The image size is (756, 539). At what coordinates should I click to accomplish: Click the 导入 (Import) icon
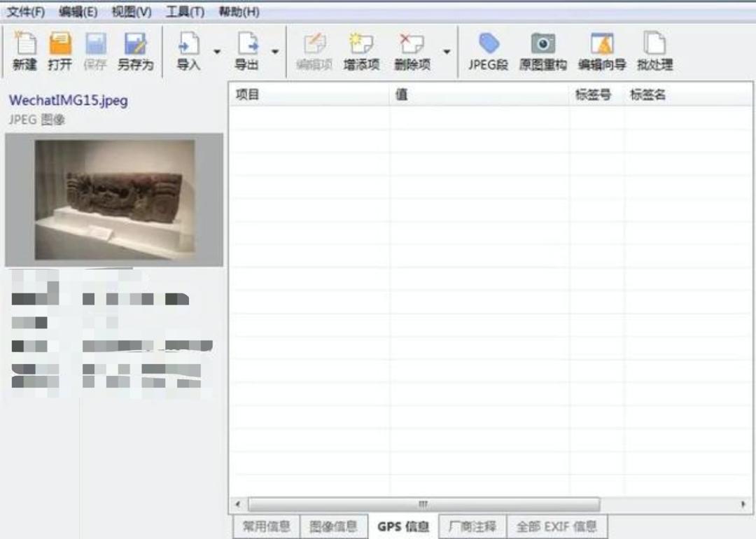coord(188,45)
